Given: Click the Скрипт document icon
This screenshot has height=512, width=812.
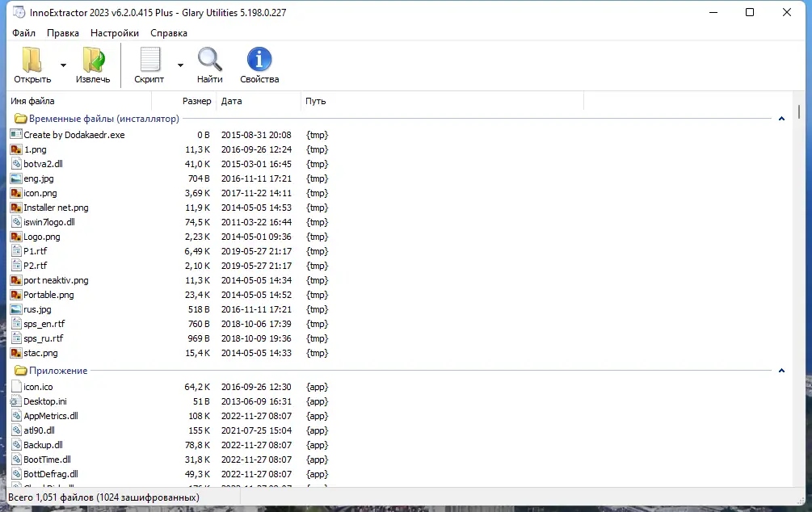Looking at the screenshot, I should point(149,60).
